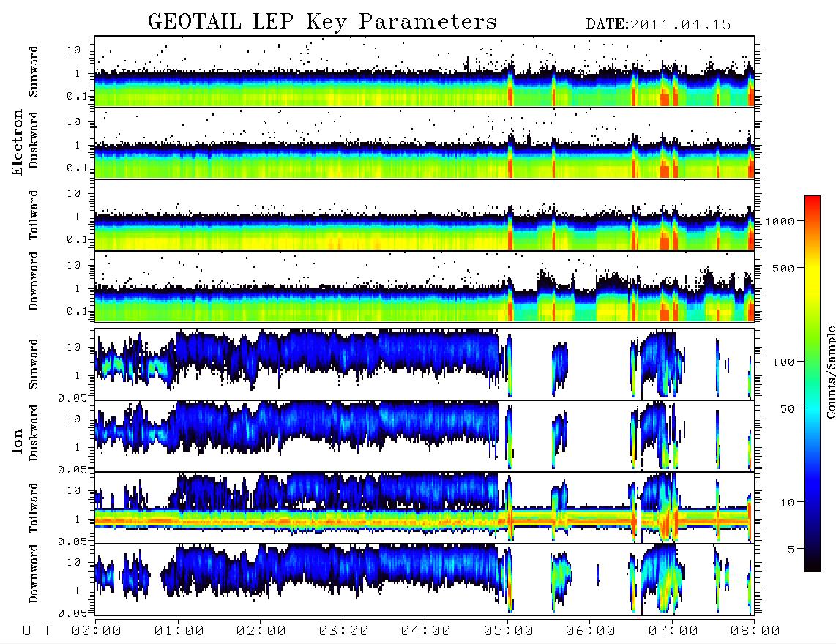The width and height of the screenshot is (836, 644).
Task: Click the black bottom of the colorbar
Action: (813, 563)
